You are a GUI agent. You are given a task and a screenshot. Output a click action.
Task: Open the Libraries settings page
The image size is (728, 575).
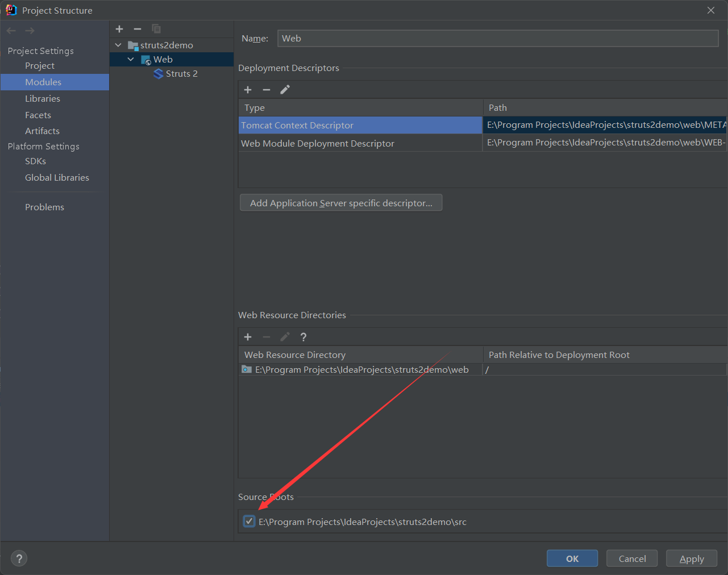(x=43, y=99)
